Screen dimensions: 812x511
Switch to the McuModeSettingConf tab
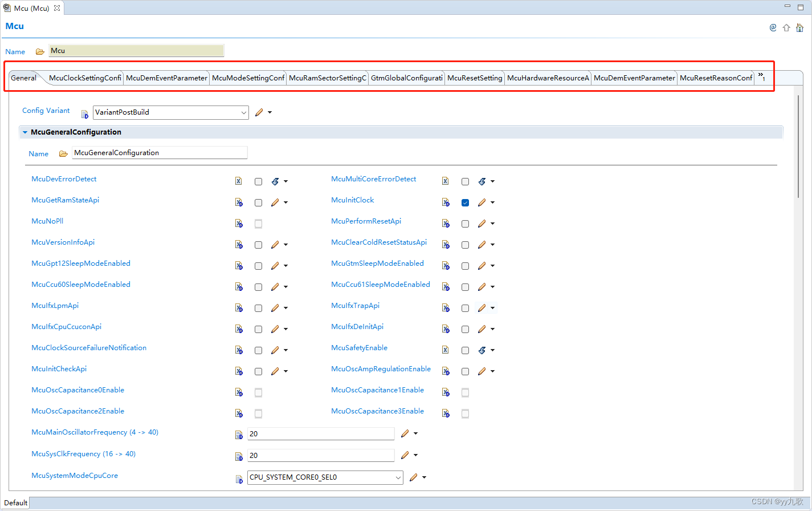248,78
